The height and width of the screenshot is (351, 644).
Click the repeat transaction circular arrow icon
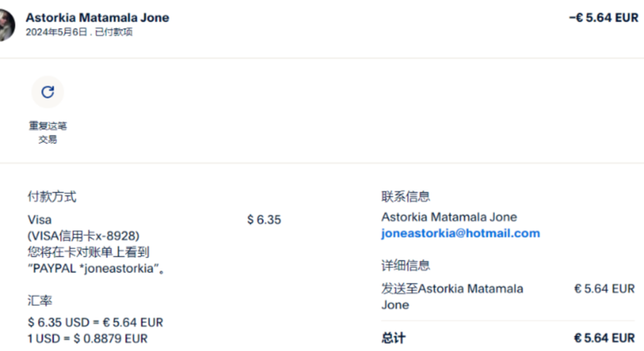(x=48, y=91)
